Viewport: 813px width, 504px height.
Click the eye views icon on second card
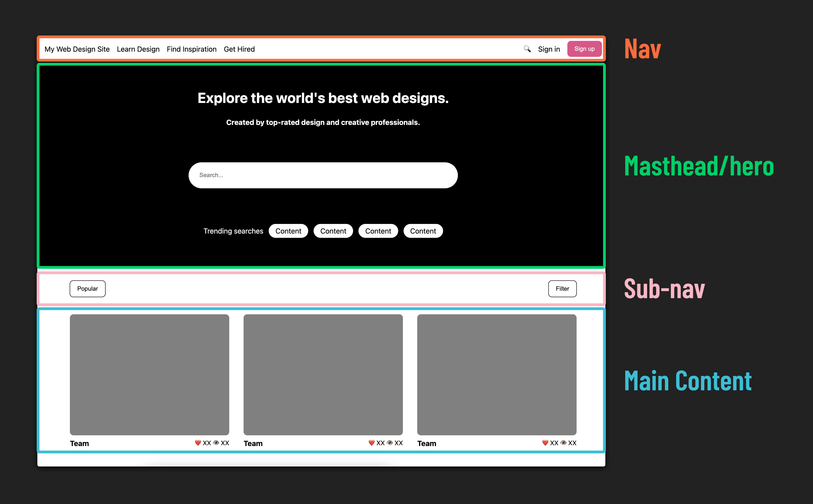pyautogui.click(x=390, y=443)
